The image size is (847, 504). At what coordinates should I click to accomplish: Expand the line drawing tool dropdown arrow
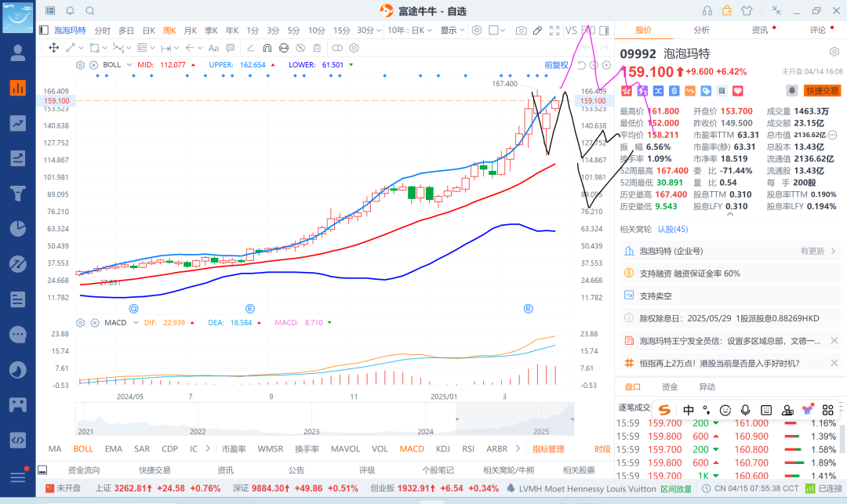tap(82, 48)
